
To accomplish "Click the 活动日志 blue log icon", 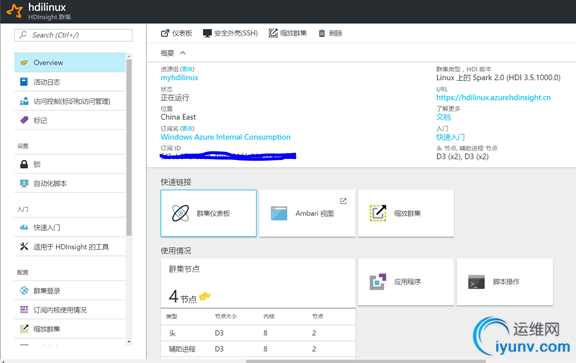I will [x=24, y=82].
